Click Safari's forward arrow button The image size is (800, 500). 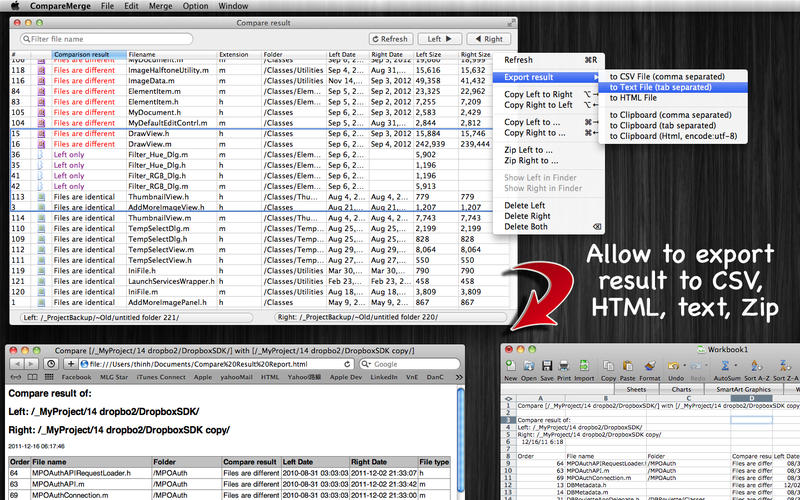31,364
